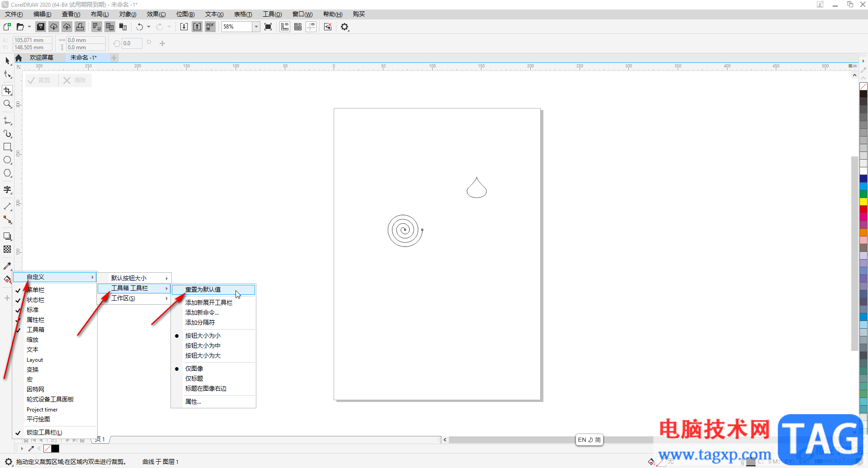Select the Color Eyedropper tool
The height and width of the screenshot is (468, 868).
click(7, 266)
